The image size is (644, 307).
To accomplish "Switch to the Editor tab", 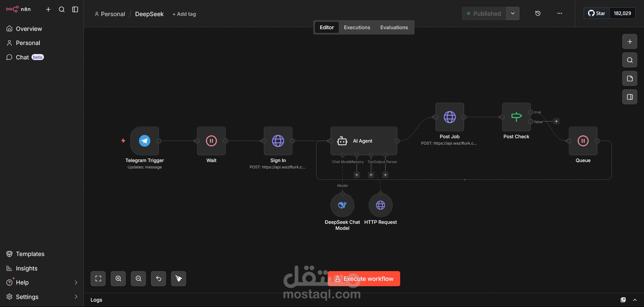I will pyautogui.click(x=327, y=28).
